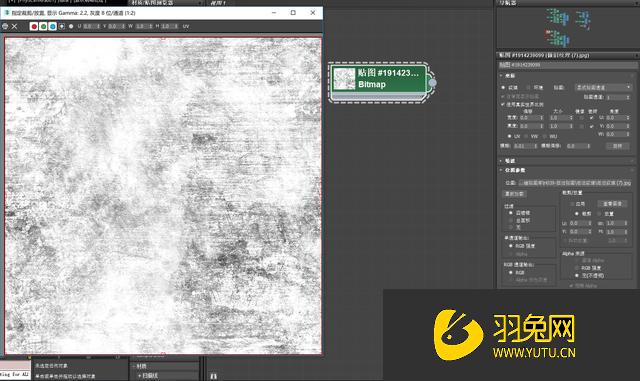Click the bitmap file path field
Viewport: 640px width, 381px height.
point(575,183)
